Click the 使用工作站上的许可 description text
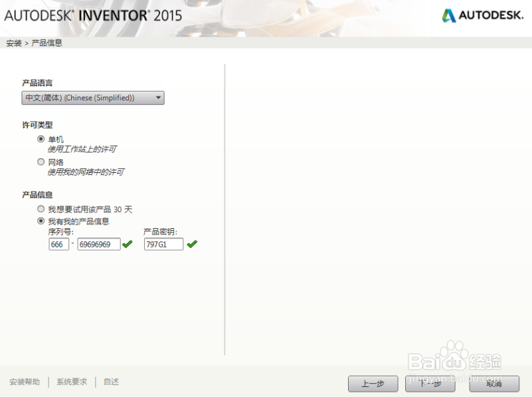This screenshot has width=532, height=397. 82,149
